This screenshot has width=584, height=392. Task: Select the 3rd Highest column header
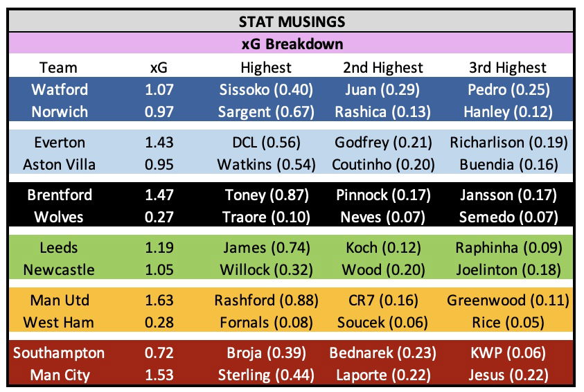(x=509, y=67)
